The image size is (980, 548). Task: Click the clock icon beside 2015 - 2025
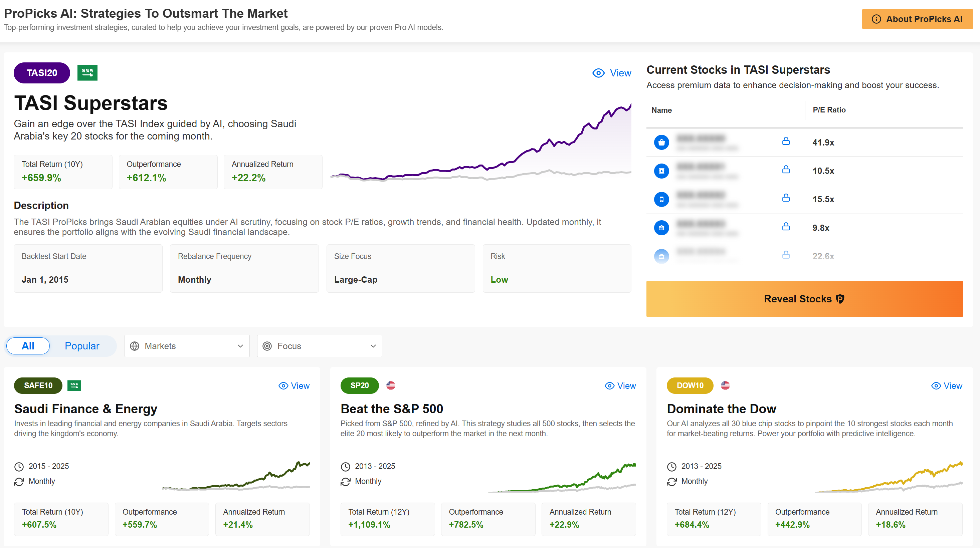(19, 467)
